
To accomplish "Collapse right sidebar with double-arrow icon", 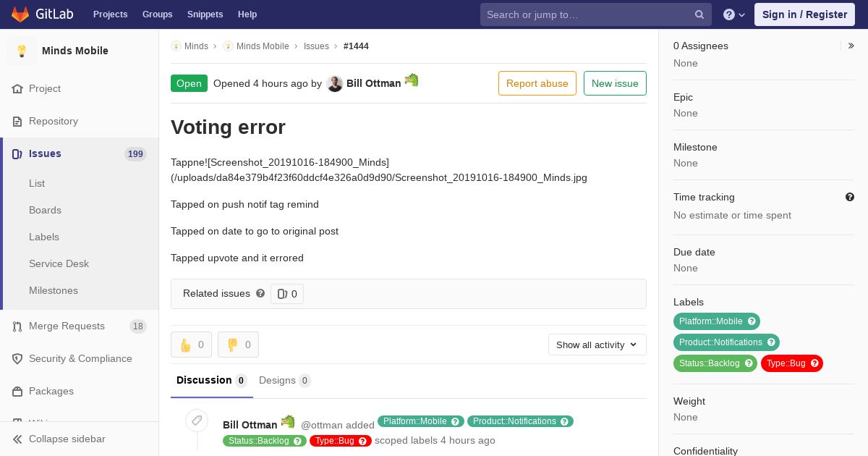I will (851, 46).
